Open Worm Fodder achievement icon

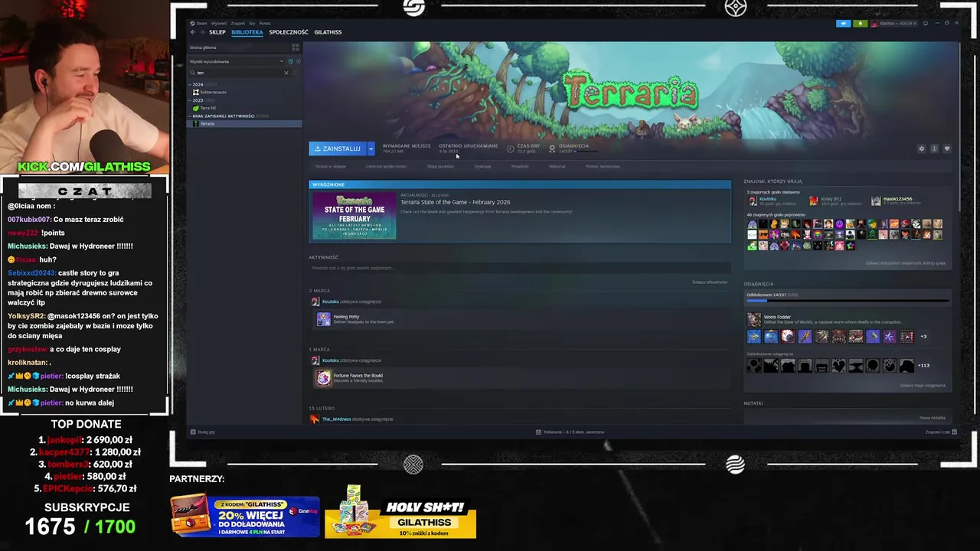pyautogui.click(x=754, y=319)
